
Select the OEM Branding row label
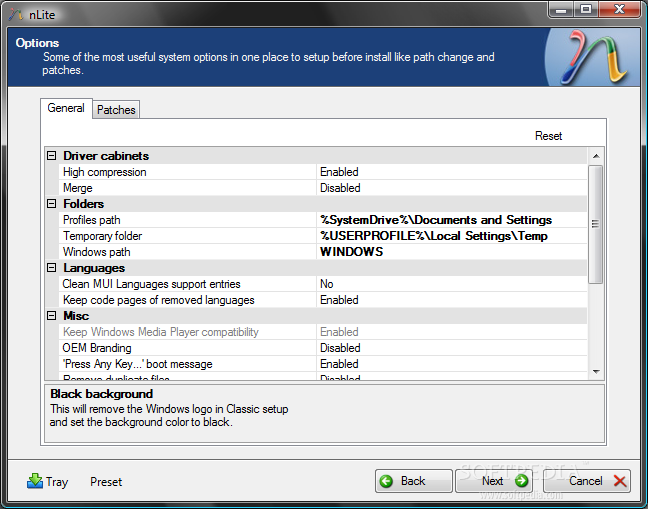tap(97, 348)
